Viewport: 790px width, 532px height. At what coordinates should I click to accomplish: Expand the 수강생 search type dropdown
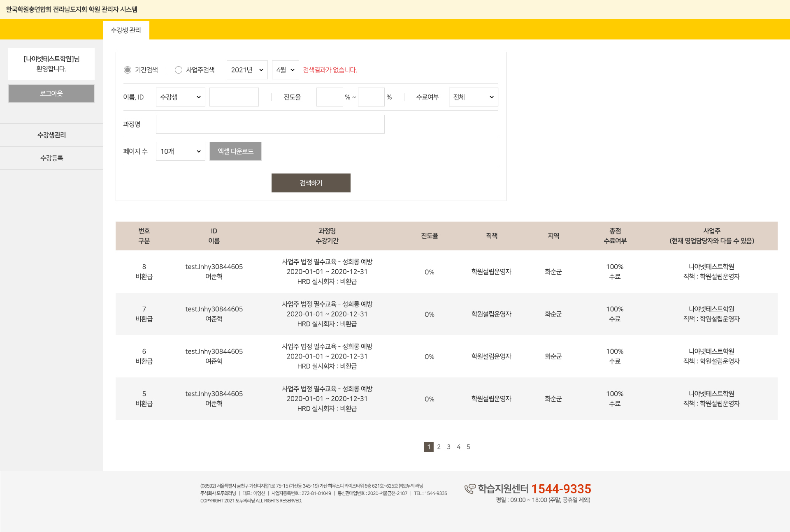coord(180,97)
